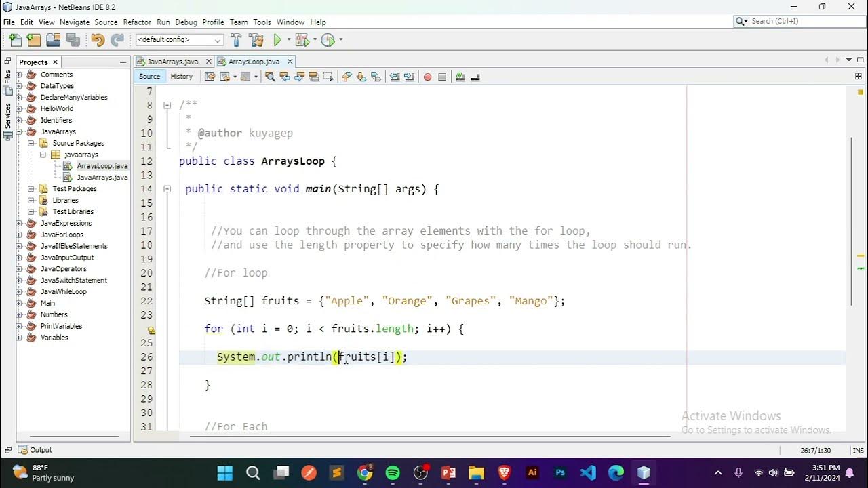Run the project with green play icon
The image size is (868, 488).
point(277,40)
